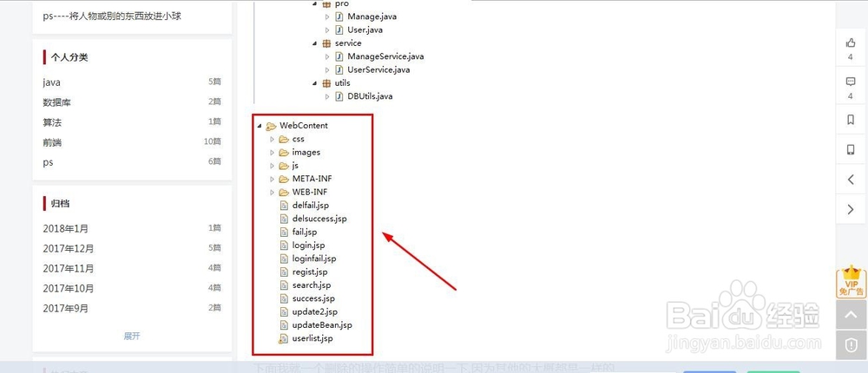The image size is (868, 373).
Task: Click the userlist.jsp file icon
Action: (284, 338)
